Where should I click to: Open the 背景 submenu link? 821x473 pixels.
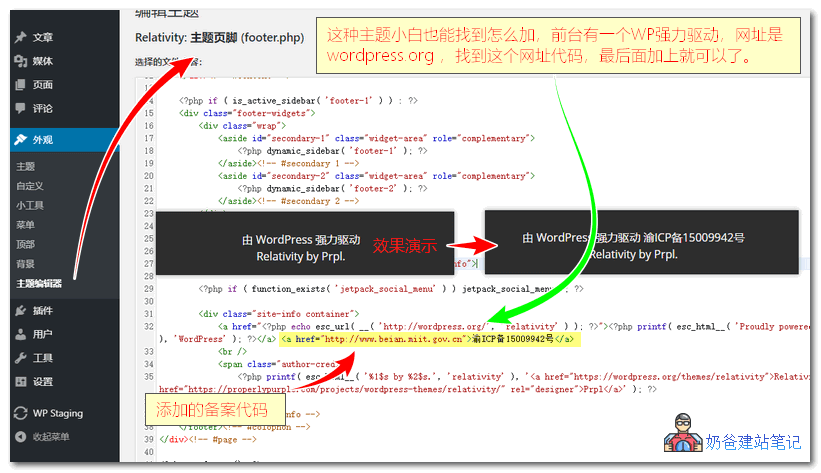pos(25,264)
